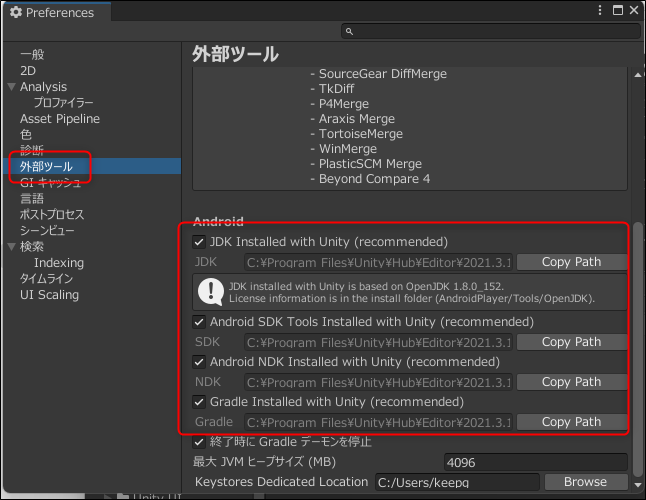Toggle Android NDK Installed with Unity
The image size is (646, 500).
(199, 362)
